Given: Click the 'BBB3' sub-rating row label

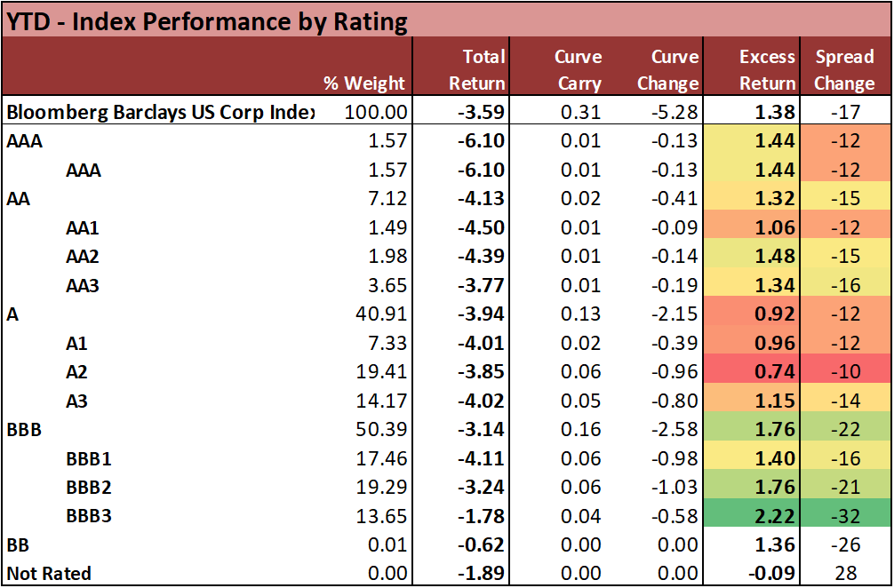Looking at the screenshot, I should click(89, 516).
